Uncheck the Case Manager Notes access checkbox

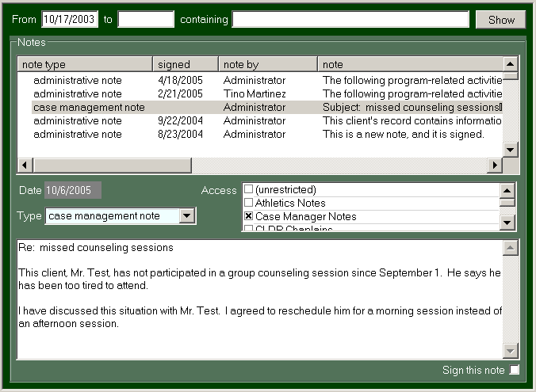[248, 216]
